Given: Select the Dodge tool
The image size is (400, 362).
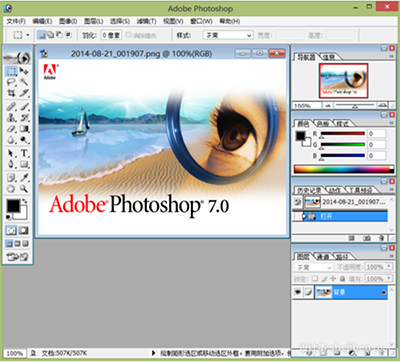Looking at the screenshot, I should point(24,140).
